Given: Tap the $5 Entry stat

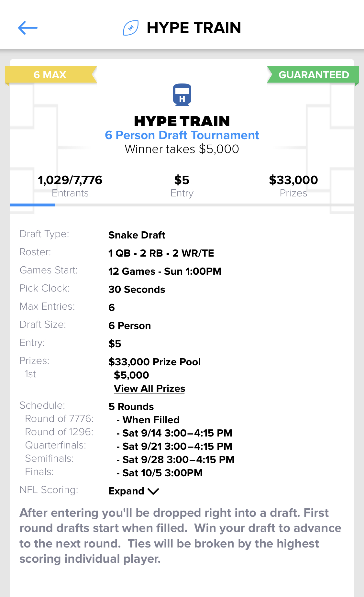Looking at the screenshot, I should point(182,186).
